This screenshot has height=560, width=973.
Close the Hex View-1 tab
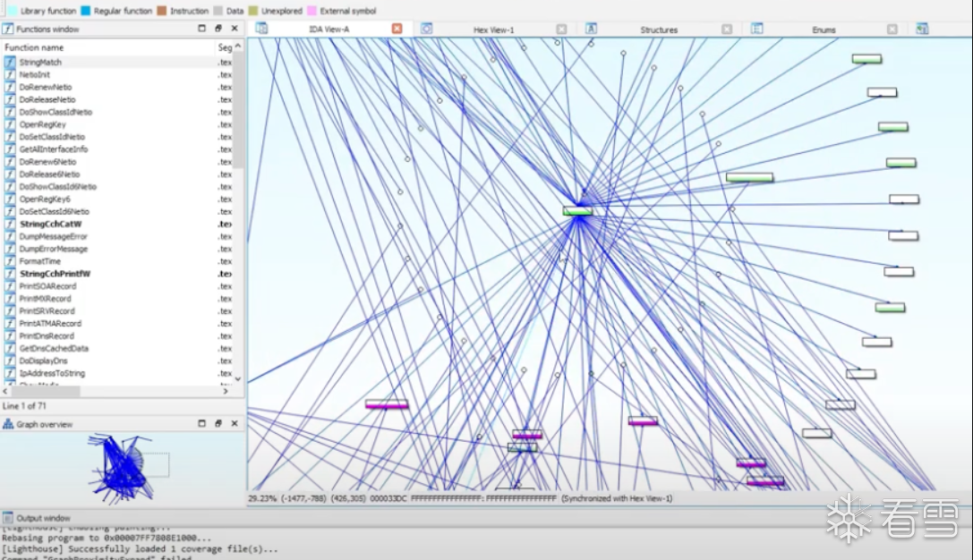(561, 30)
